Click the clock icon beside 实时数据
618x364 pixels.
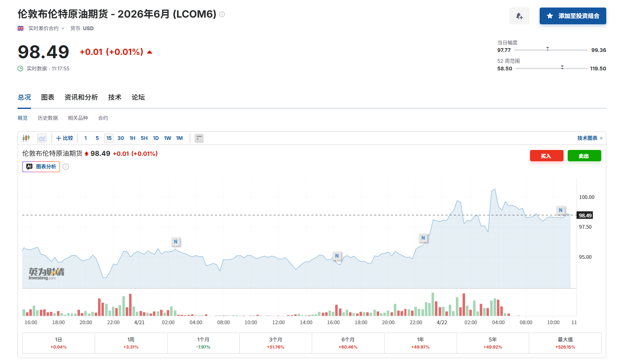[x=21, y=69]
